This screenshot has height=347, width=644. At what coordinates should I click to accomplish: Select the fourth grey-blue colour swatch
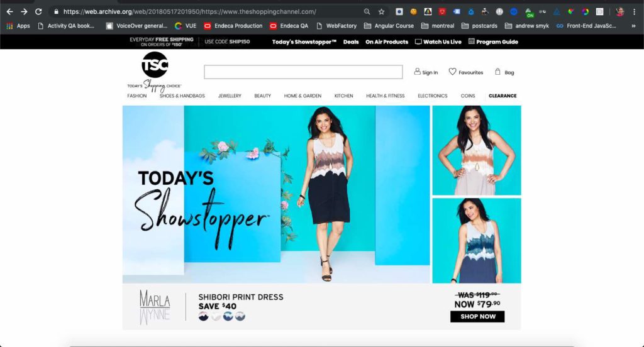tap(240, 316)
